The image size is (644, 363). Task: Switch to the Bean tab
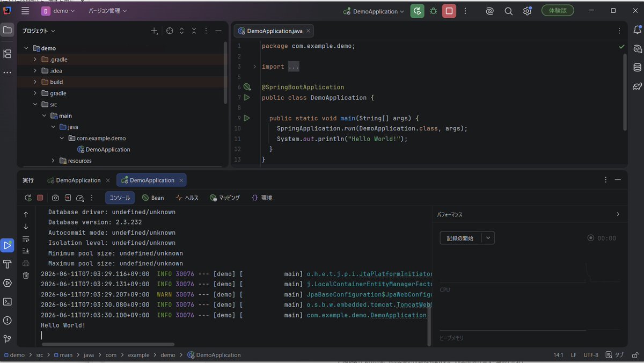click(153, 198)
